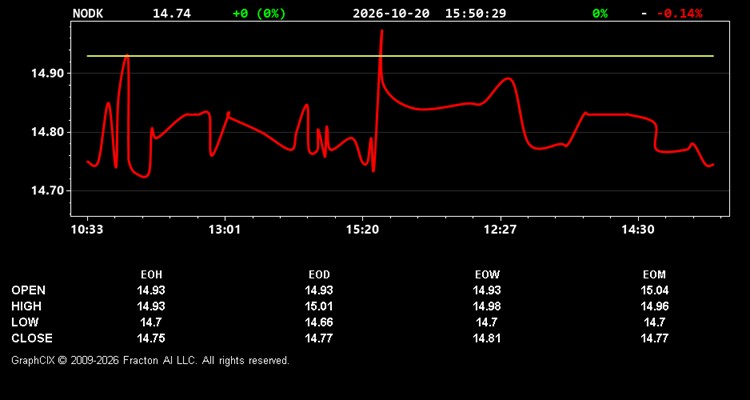The height and width of the screenshot is (400, 750).
Task: Click the 14.80 y-axis label
Action: [x=47, y=132]
